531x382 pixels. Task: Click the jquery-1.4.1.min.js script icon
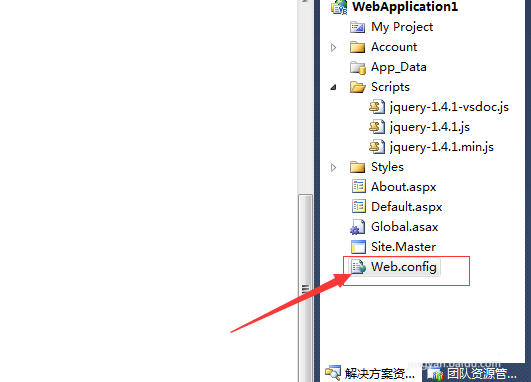[377, 147]
